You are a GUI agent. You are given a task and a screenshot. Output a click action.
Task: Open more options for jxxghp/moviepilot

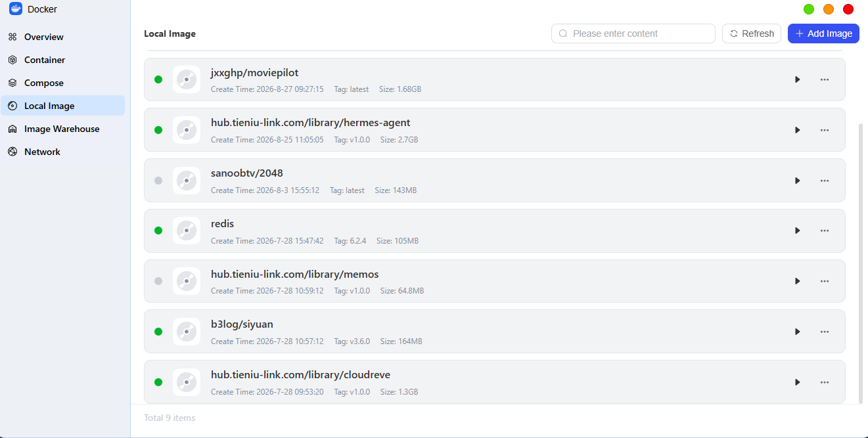[x=825, y=79]
